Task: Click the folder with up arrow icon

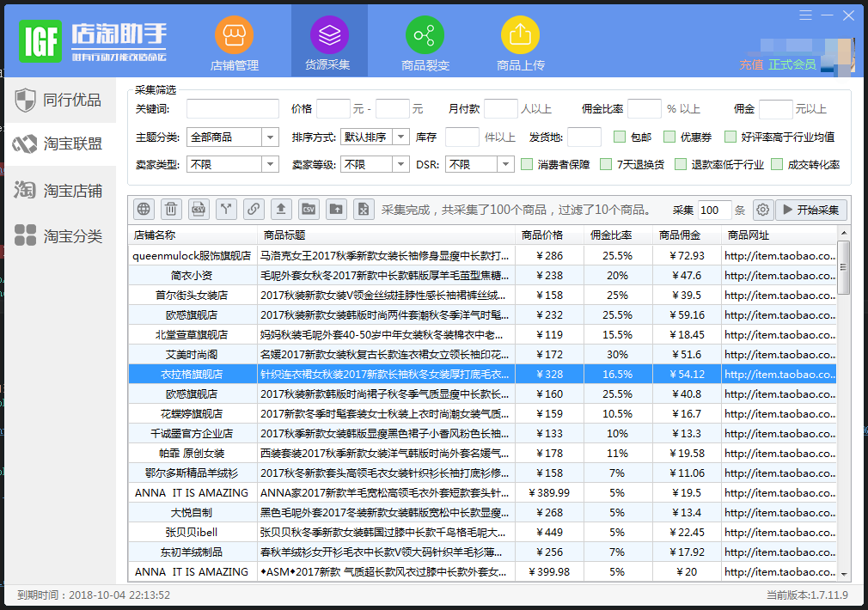Action: click(336, 210)
